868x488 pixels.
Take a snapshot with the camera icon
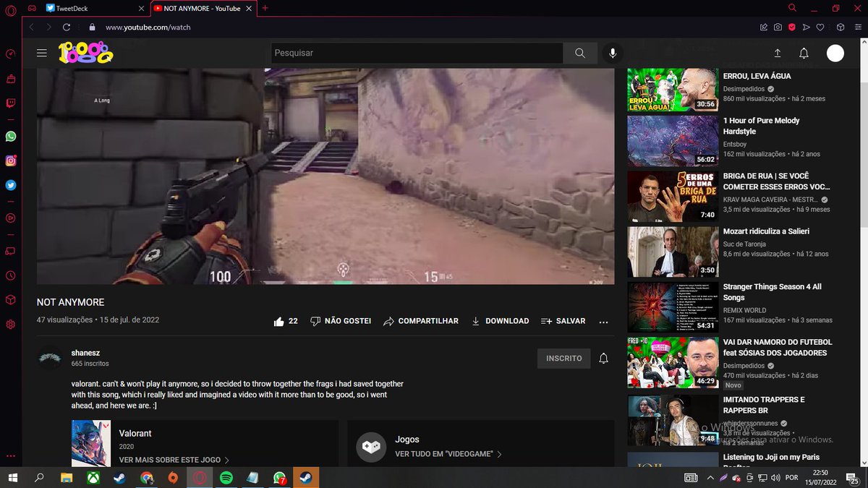(778, 27)
